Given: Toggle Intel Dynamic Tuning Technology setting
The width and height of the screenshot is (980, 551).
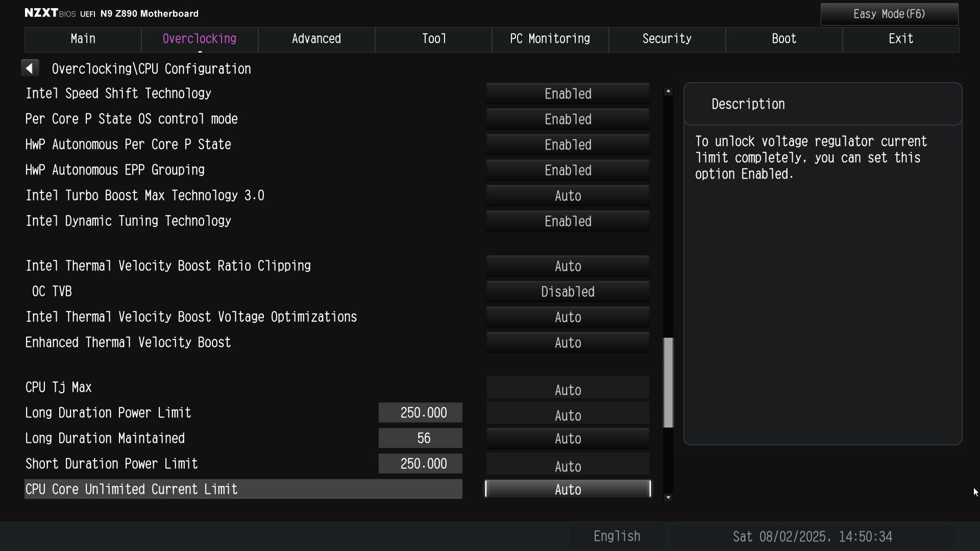Looking at the screenshot, I should coord(568,221).
